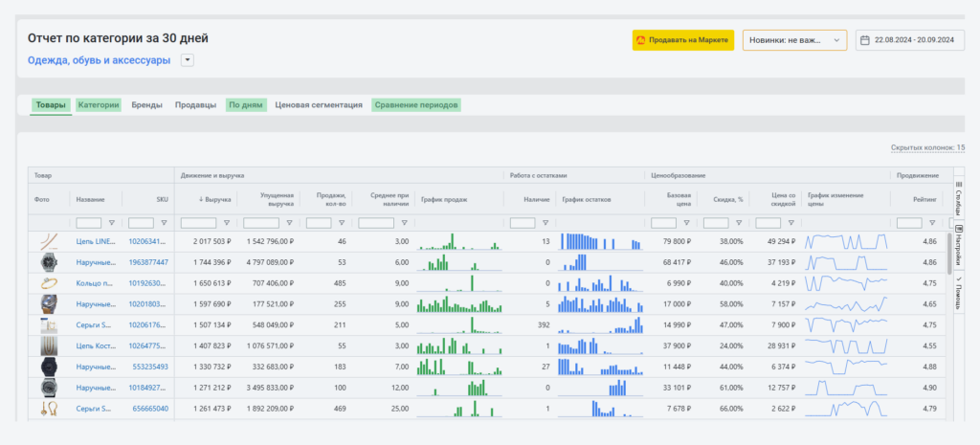Viewport: 980px width, 445px height.
Task: Open category dropdown next to Одежда, обувь и аксессуары
Action: tap(187, 60)
